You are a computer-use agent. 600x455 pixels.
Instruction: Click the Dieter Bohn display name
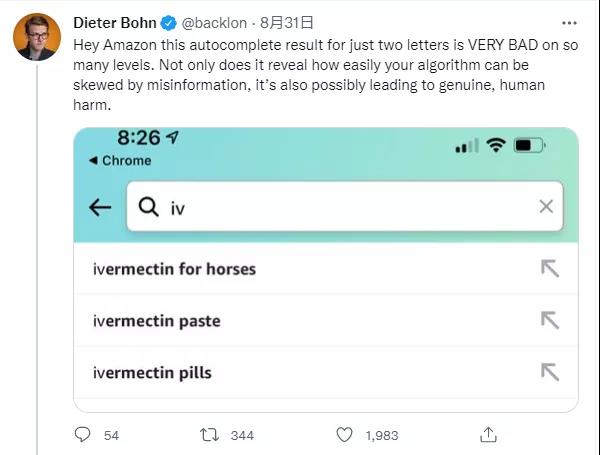pos(116,21)
